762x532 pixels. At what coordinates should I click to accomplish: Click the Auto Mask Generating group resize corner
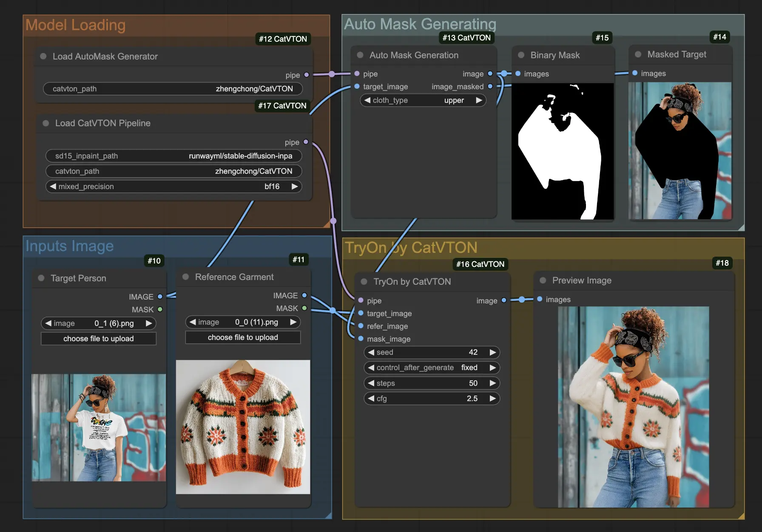coord(741,227)
